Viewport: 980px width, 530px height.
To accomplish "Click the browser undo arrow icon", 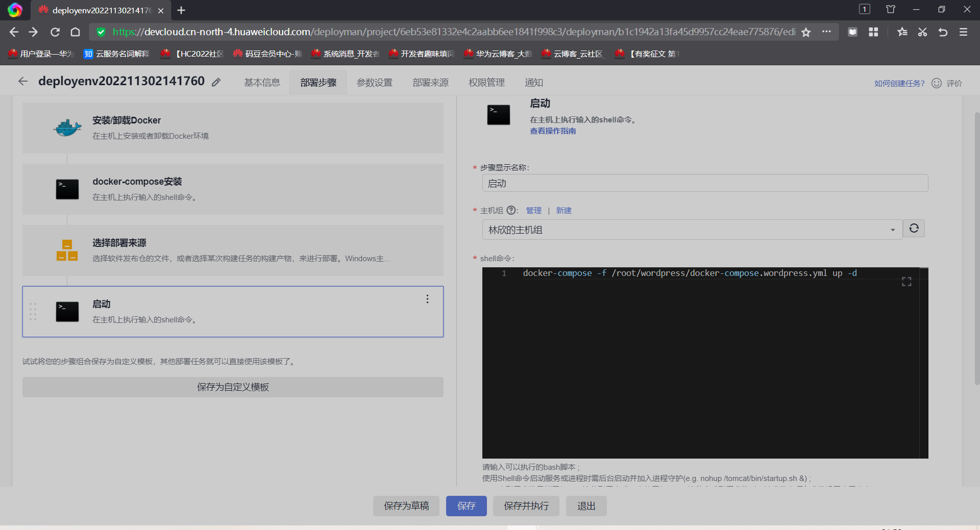I will pyautogui.click(x=943, y=32).
